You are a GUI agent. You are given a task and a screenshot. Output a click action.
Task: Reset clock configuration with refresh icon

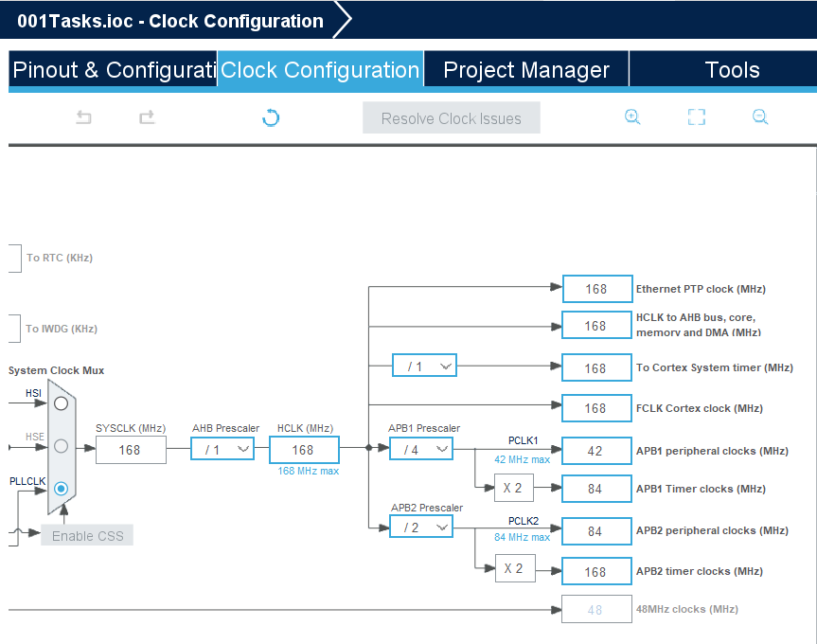pyautogui.click(x=271, y=117)
